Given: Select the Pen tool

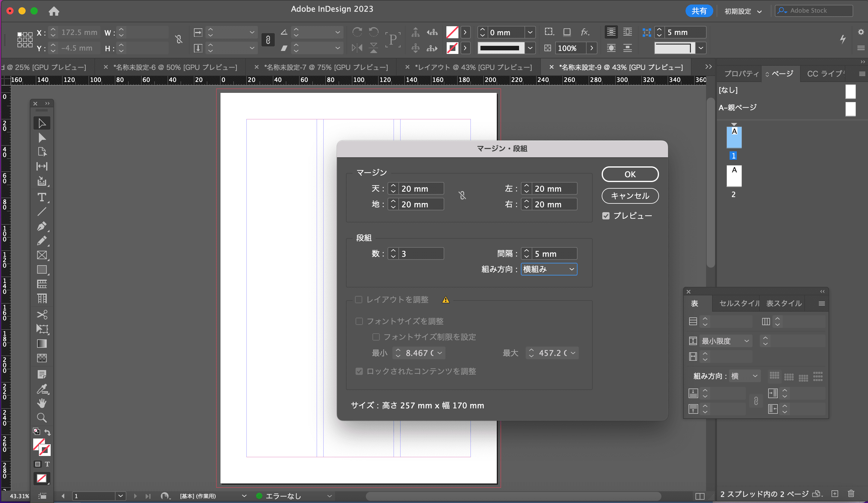Looking at the screenshot, I should pyautogui.click(x=42, y=226).
